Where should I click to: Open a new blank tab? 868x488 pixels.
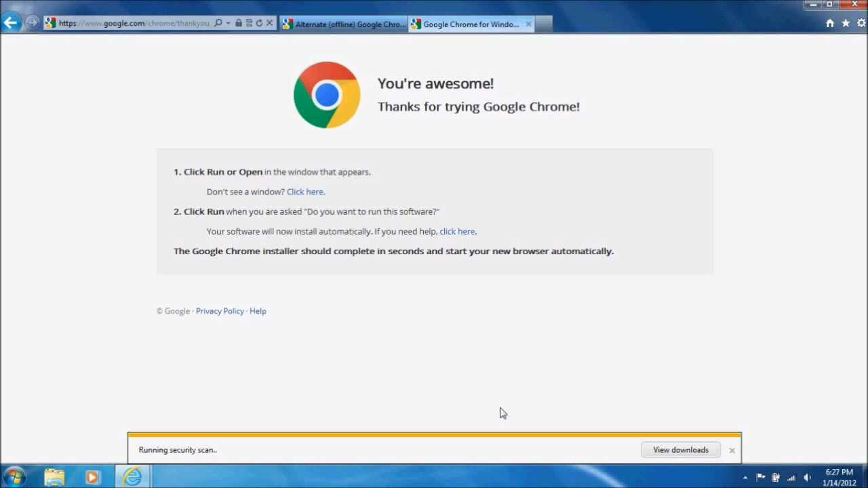543,24
